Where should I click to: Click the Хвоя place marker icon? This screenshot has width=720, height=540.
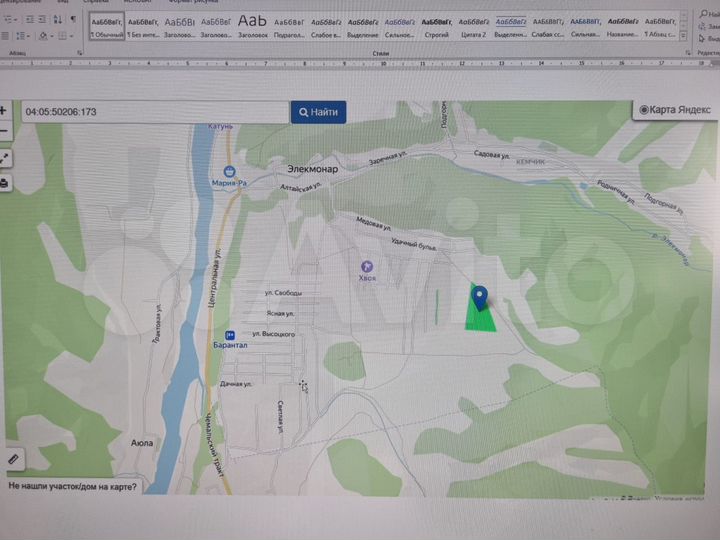point(367,266)
